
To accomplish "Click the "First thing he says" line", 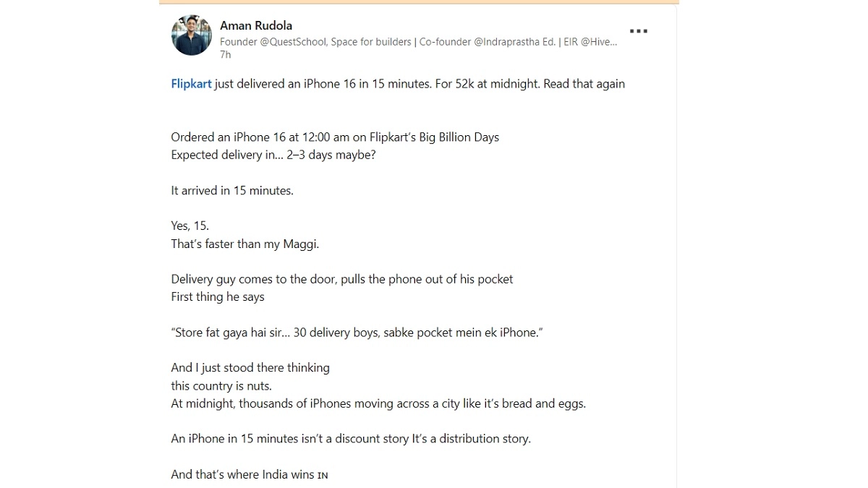I will pyautogui.click(x=218, y=296).
